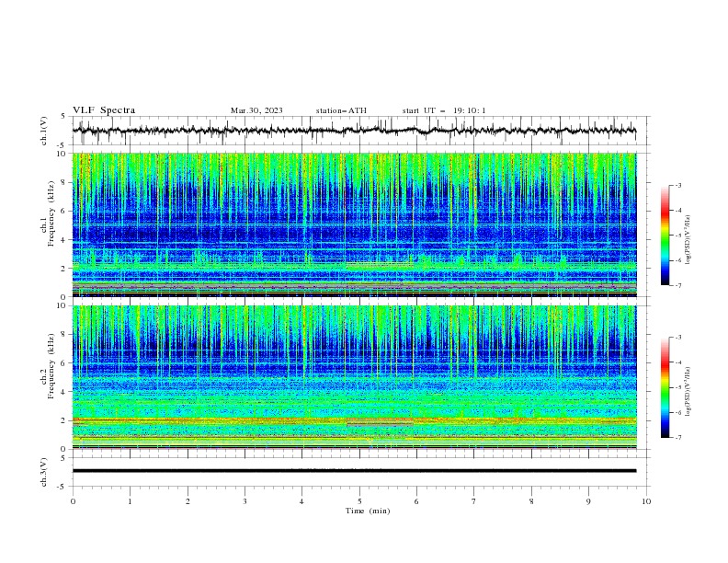728x563 pixels.
Task: Select the upper "log(PSD)(V²/Hz)" colorbar label
Action: pos(688,240)
